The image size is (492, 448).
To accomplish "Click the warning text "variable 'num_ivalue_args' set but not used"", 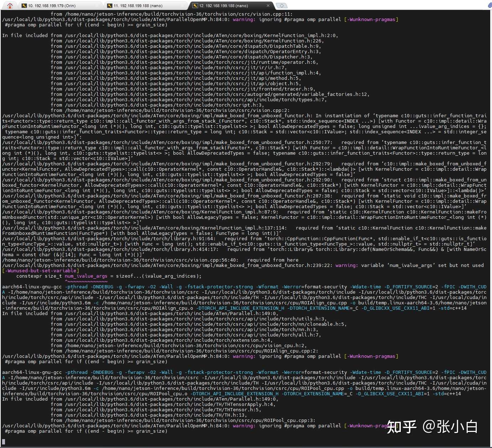I will coord(423,266).
